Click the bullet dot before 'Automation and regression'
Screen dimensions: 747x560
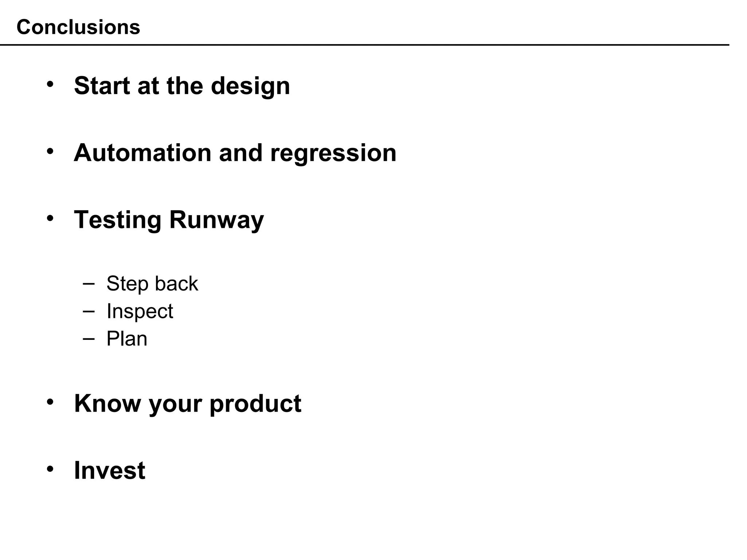coord(50,151)
